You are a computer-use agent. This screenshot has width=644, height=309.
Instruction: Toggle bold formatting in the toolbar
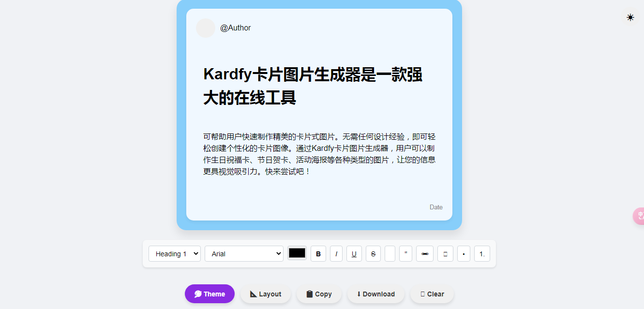(318, 253)
